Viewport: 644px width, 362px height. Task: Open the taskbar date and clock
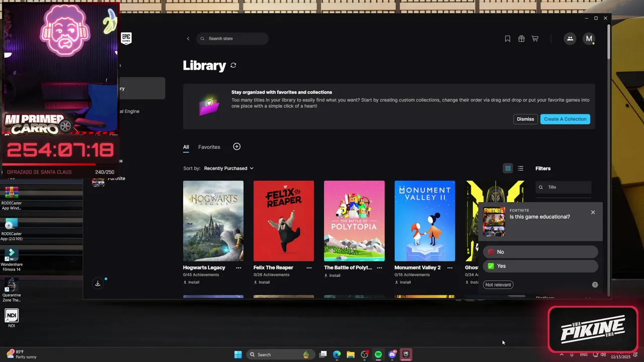pyautogui.click(x=620, y=354)
